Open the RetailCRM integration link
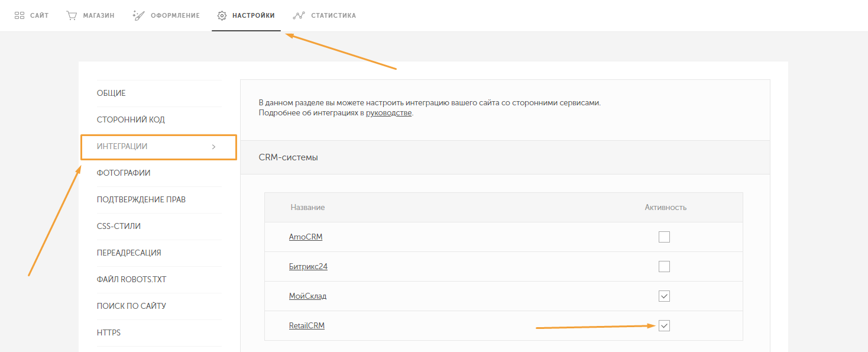 tap(307, 326)
